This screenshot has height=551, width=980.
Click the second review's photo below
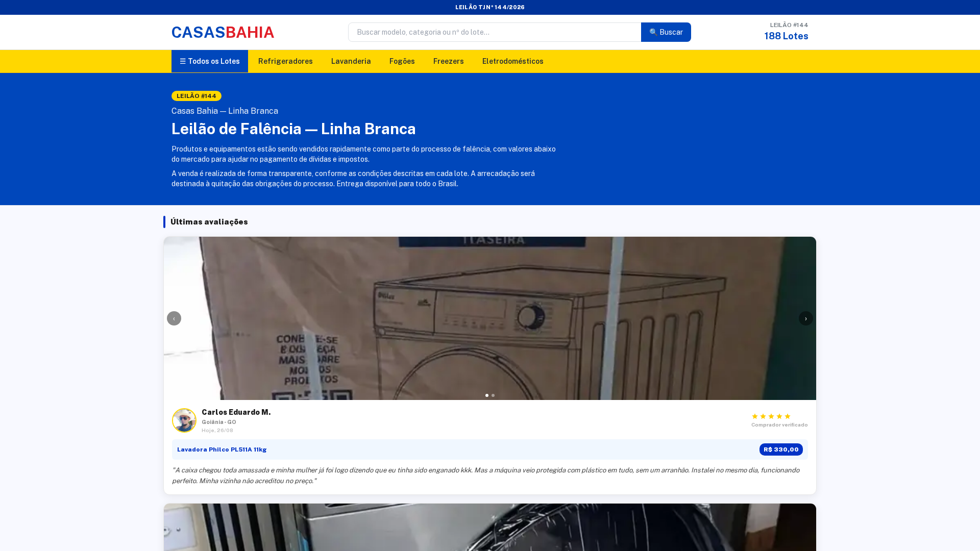pyautogui.click(x=490, y=528)
